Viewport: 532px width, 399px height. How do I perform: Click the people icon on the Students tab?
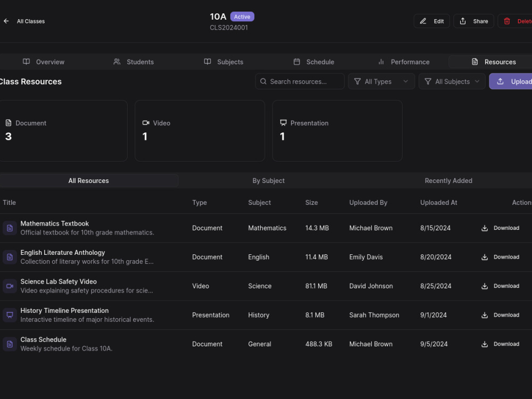117,62
